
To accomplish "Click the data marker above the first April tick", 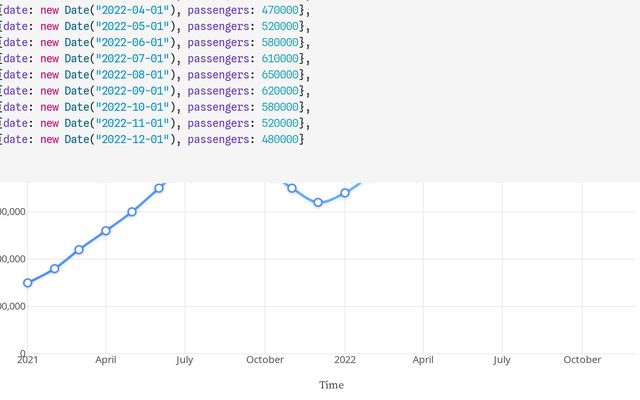I will coord(106,230).
